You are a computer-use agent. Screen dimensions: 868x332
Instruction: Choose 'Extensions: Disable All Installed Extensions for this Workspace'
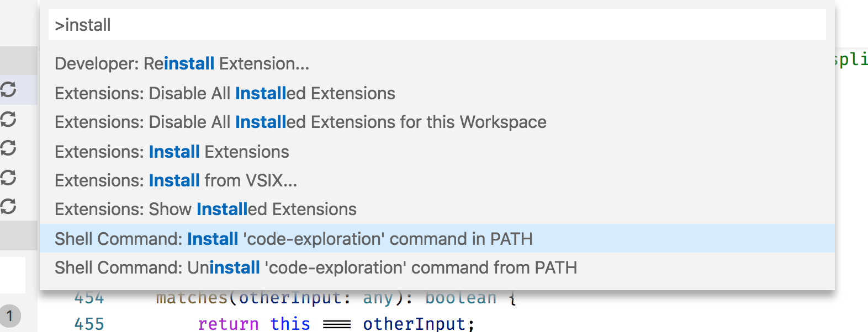tap(300, 122)
